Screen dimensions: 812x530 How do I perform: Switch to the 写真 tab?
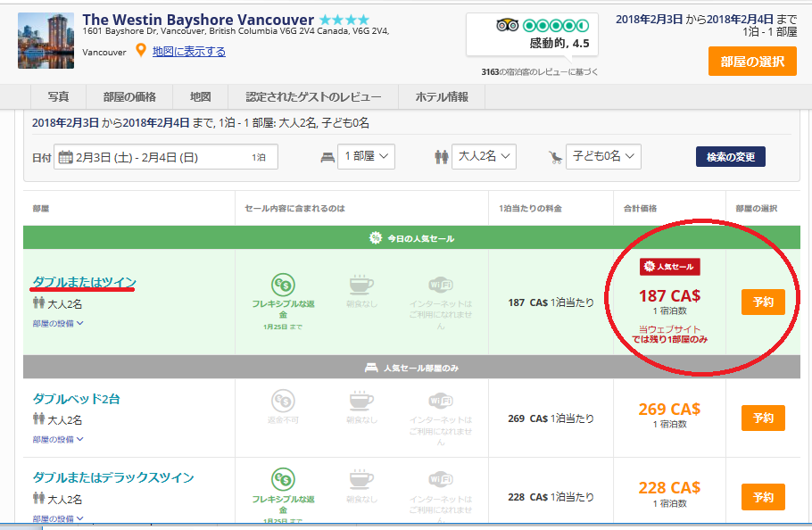58,96
